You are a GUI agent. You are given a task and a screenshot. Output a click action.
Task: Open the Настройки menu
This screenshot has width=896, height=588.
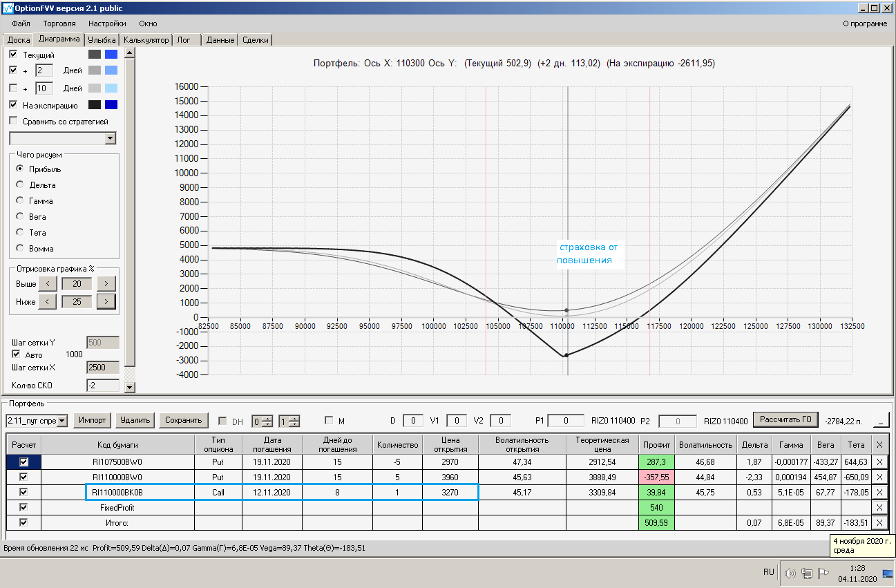tap(107, 23)
